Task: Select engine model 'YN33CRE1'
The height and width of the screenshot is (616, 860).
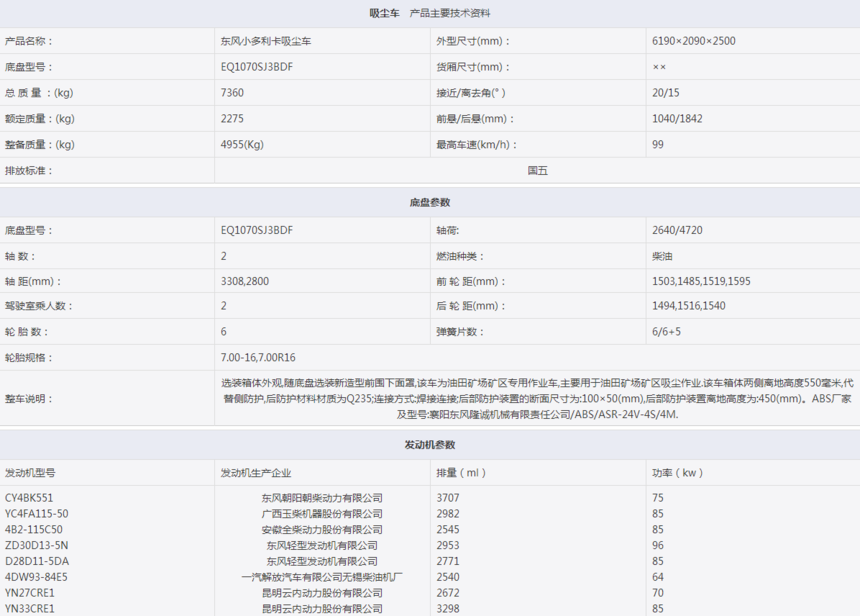Action: [x=30, y=609]
